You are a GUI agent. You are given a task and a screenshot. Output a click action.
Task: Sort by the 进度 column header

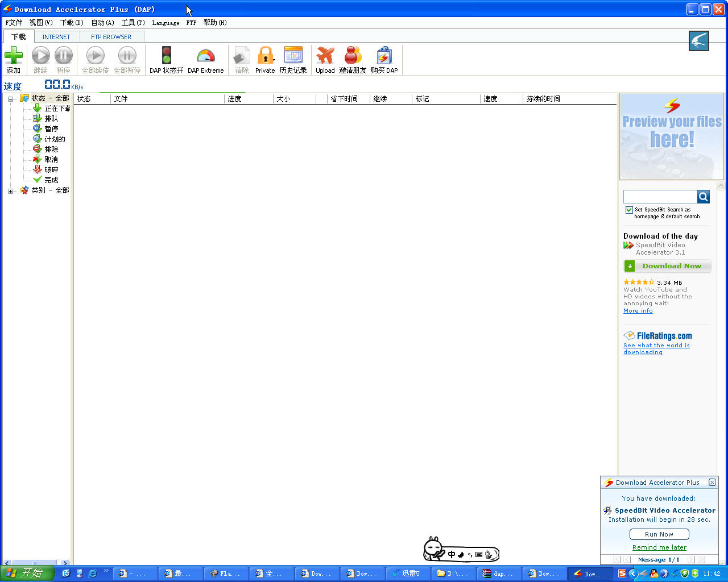coord(249,99)
